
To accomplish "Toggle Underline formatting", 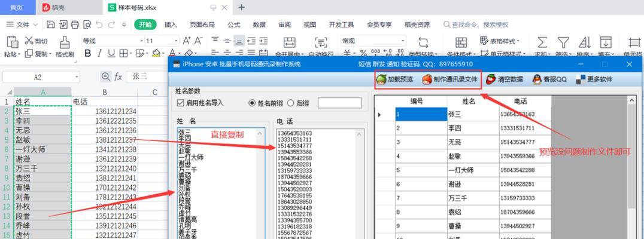I will point(111,53).
